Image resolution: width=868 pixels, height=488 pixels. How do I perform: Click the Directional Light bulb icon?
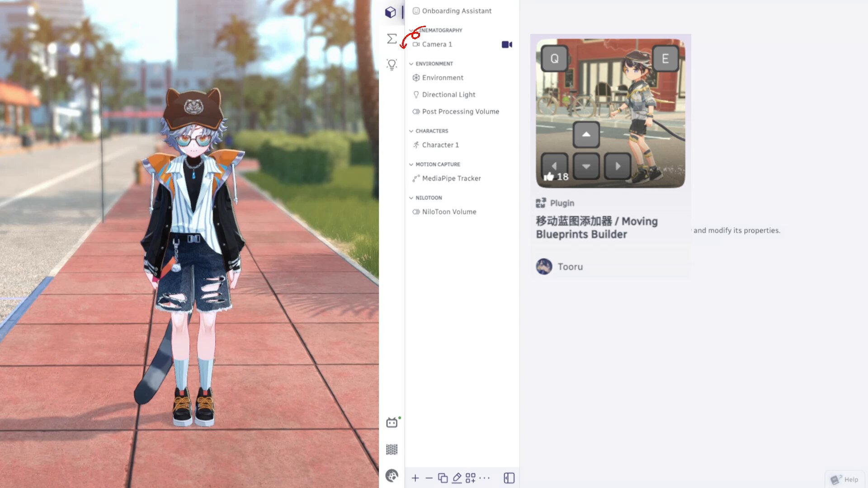(416, 94)
